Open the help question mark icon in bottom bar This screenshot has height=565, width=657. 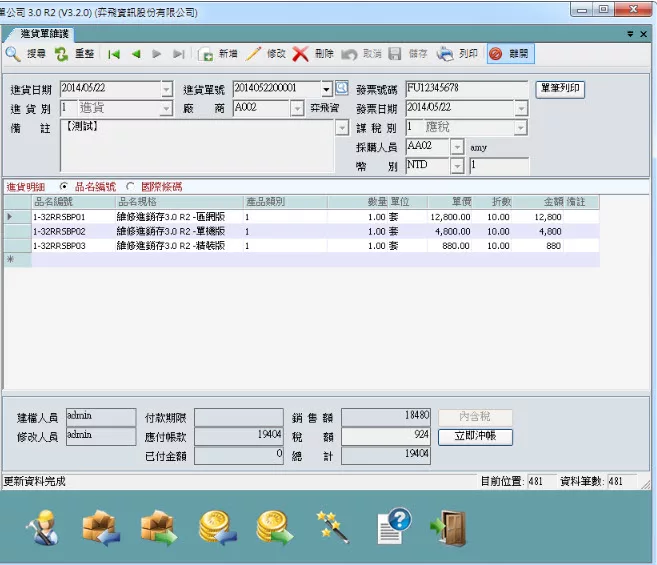tap(394, 526)
